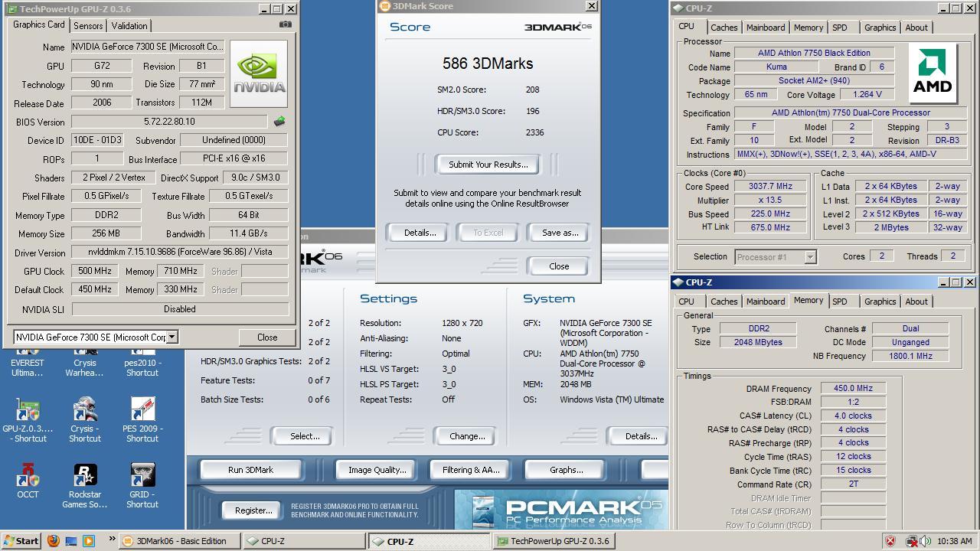980x551 pixels.
Task: Open CPU tab in the memory timings CPU-Z window
Action: click(x=687, y=302)
